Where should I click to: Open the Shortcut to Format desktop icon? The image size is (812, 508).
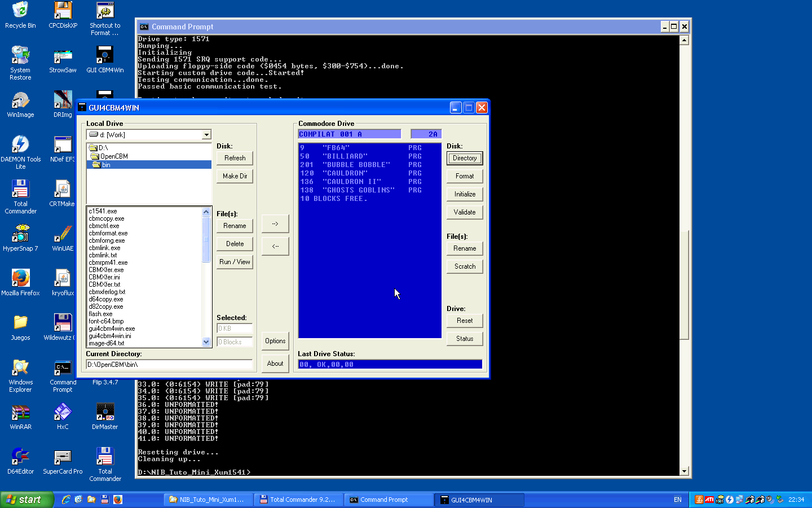[x=105, y=19]
